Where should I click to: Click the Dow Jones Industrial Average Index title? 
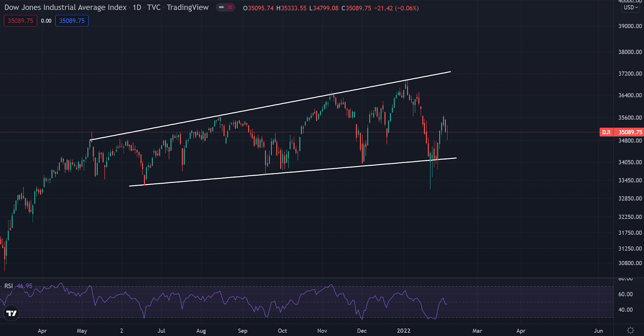point(65,8)
